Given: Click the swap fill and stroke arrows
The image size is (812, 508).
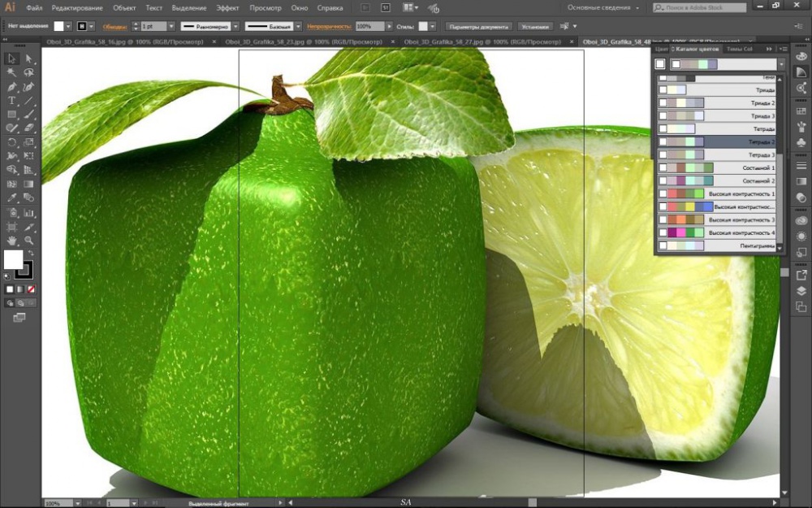Looking at the screenshot, I should [29, 254].
